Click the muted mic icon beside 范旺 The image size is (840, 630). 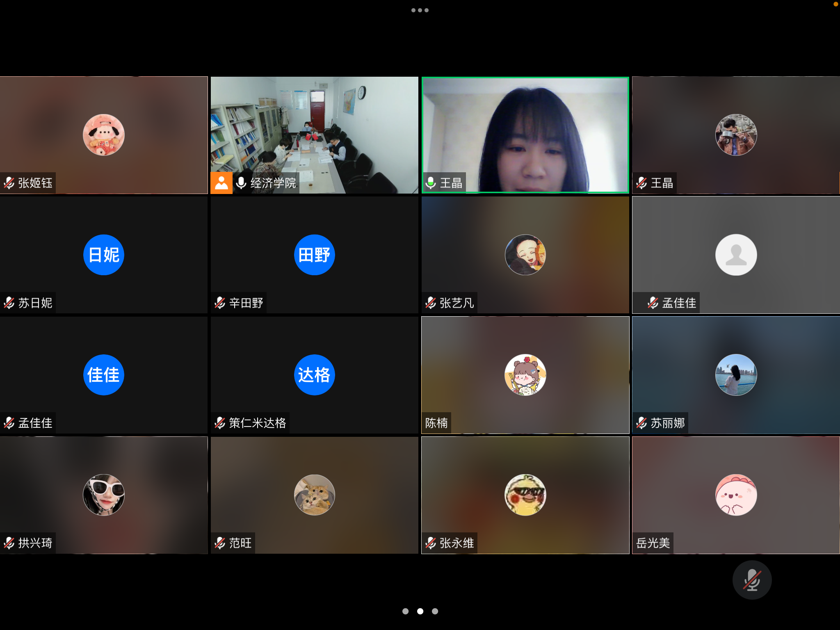coord(220,543)
